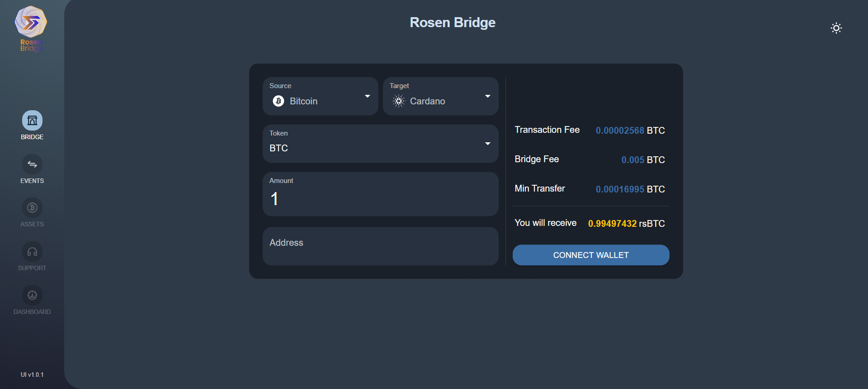This screenshot has width=868, height=389.
Task: Select the BRIDGE label in sidebar
Action: 32,137
